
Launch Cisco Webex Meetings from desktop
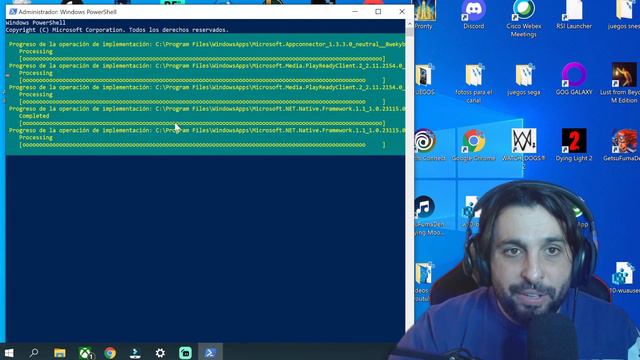(524, 18)
